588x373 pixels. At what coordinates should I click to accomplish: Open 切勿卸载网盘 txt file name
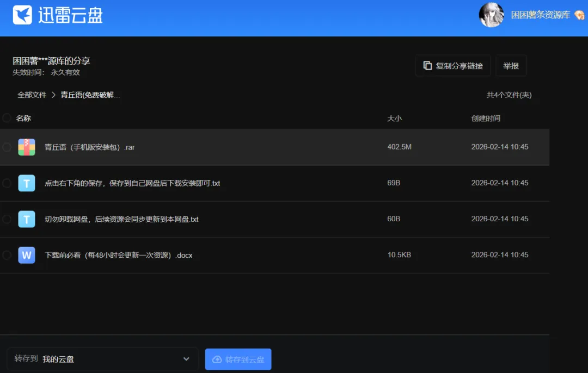121,219
